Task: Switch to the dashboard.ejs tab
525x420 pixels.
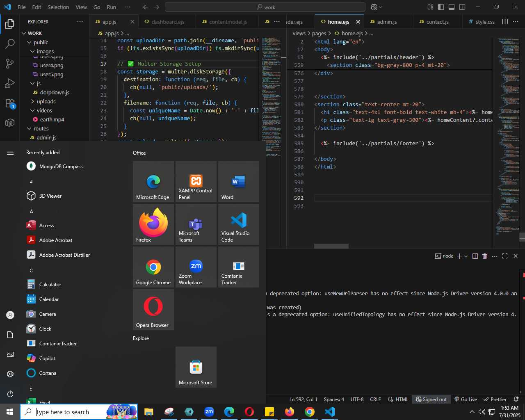Action: coord(168,22)
